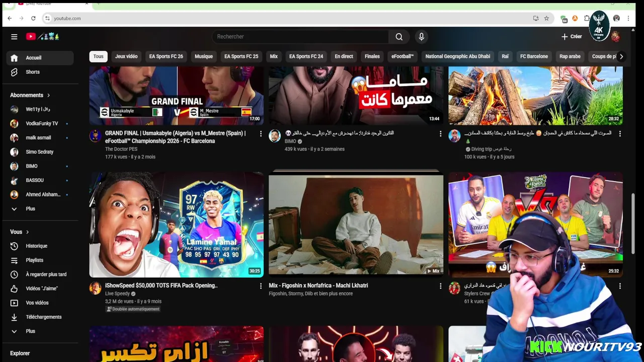
Task: Select Rap arabe filter chip
Action: tap(570, 56)
